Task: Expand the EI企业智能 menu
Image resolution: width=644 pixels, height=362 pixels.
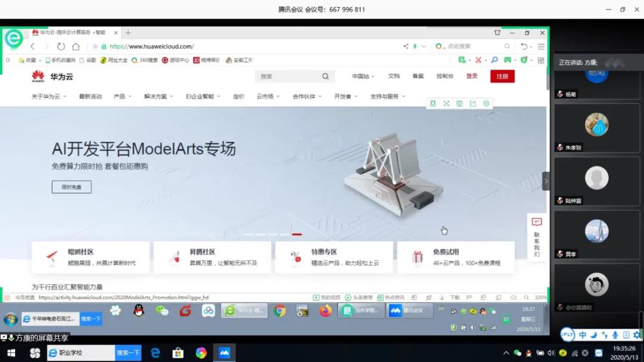Action: pos(203,97)
